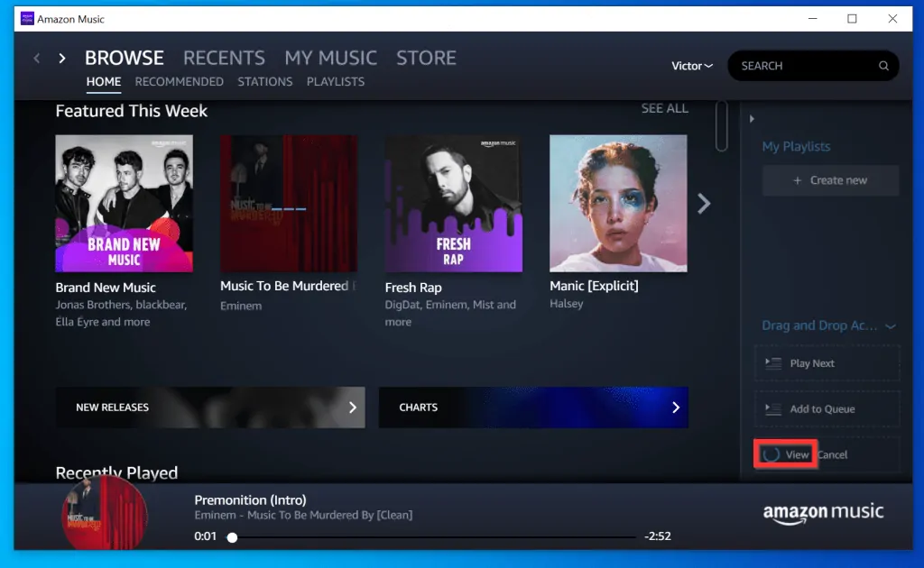Select the STATIONS sub-tab
The height and width of the screenshot is (568, 924).
point(265,82)
